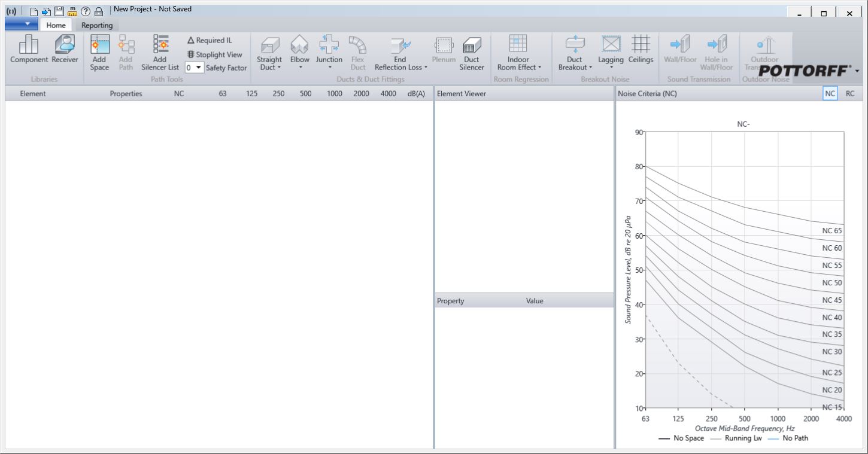The image size is (868, 454).
Task: Insert a Duct Silencer element
Action: (x=472, y=53)
